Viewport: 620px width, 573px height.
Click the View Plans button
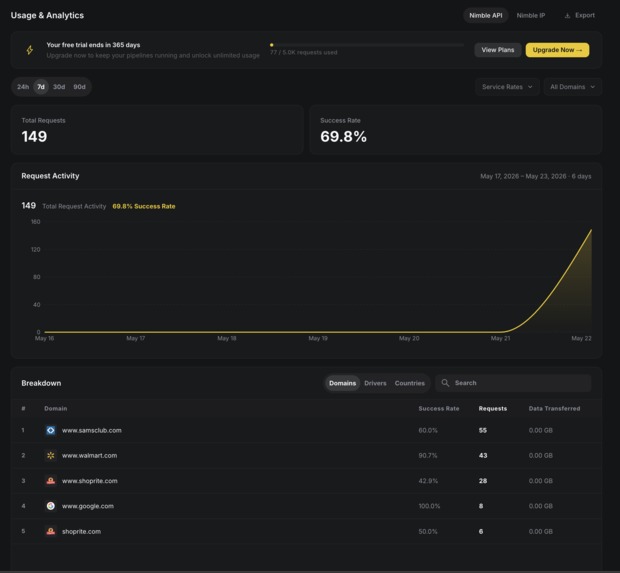[498, 50]
